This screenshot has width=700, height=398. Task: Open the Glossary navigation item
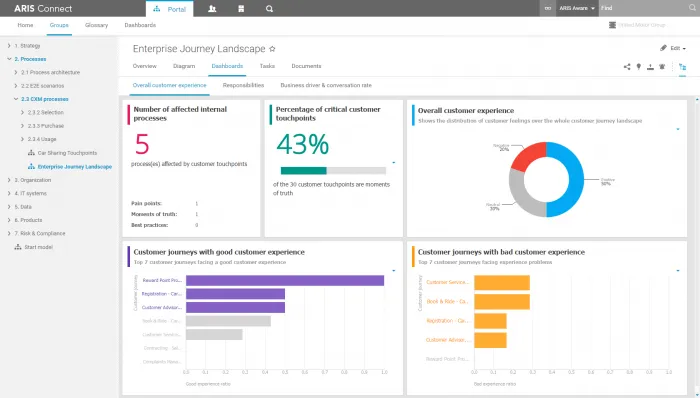pyautogui.click(x=96, y=25)
